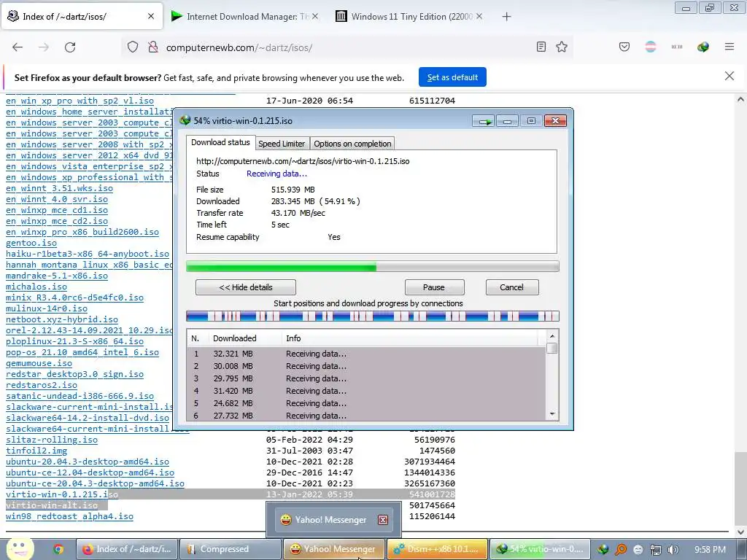Click the 9:58 PM taskbar clock
Image resolution: width=747 pixels, height=560 pixels.
point(710,550)
